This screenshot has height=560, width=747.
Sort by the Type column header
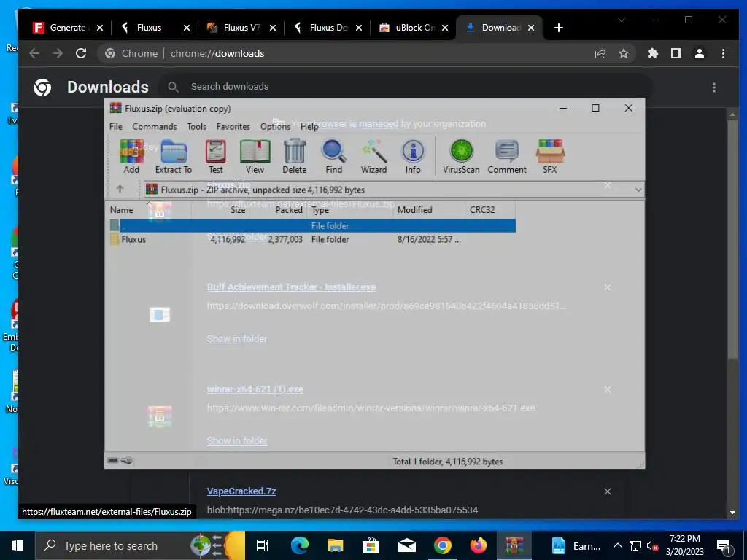[x=350, y=210]
